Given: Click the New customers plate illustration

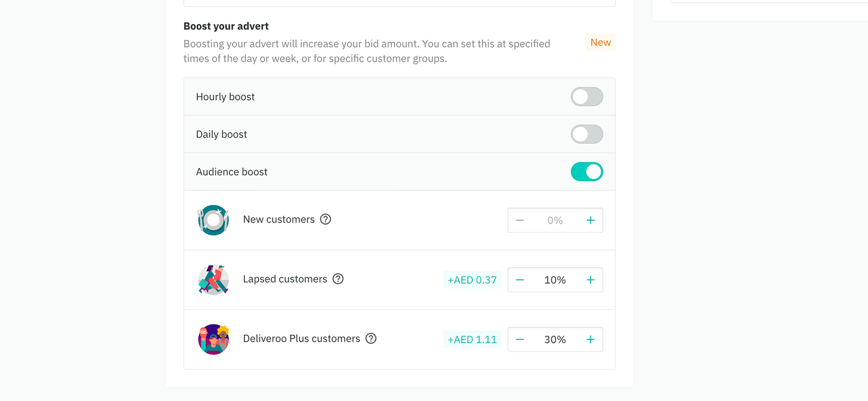Looking at the screenshot, I should (x=213, y=220).
